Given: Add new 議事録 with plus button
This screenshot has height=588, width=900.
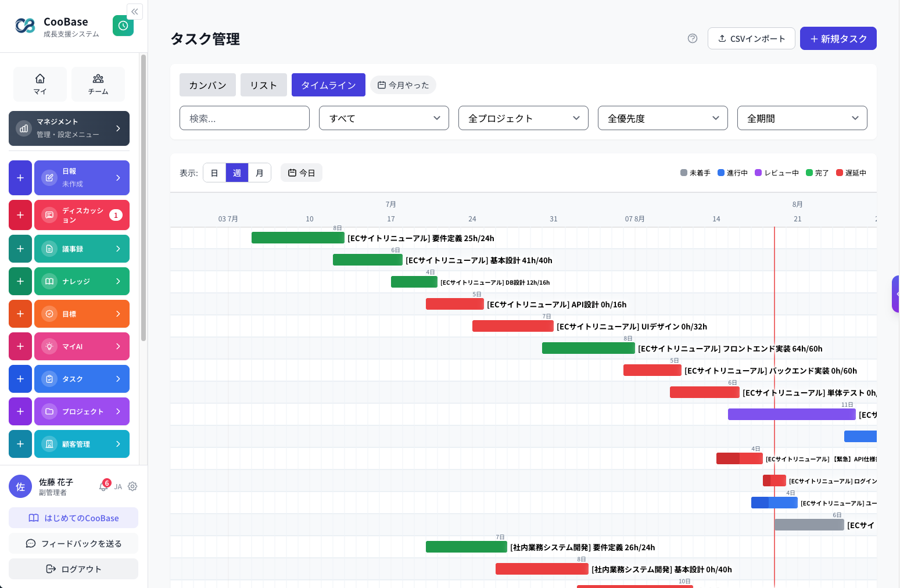Looking at the screenshot, I should tap(20, 249).
